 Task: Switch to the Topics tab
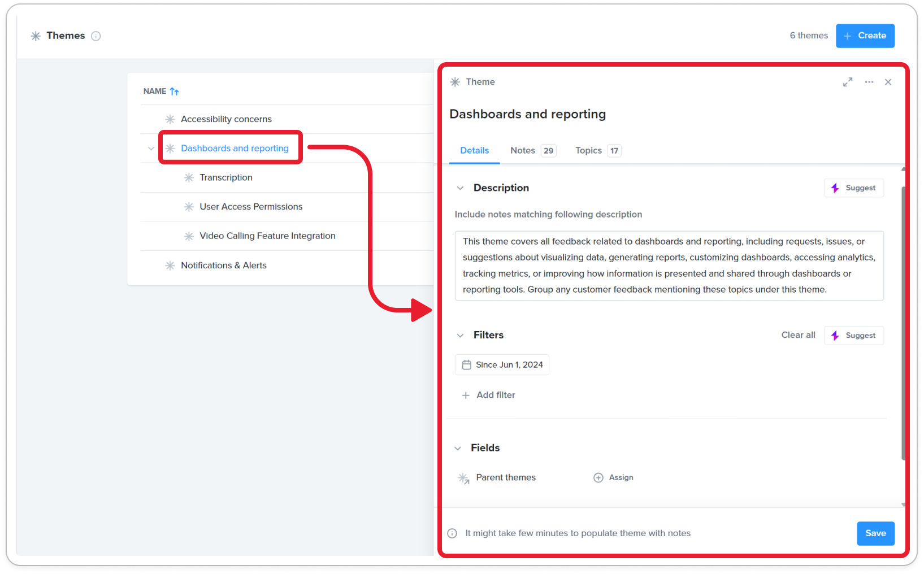coord(598,151)
